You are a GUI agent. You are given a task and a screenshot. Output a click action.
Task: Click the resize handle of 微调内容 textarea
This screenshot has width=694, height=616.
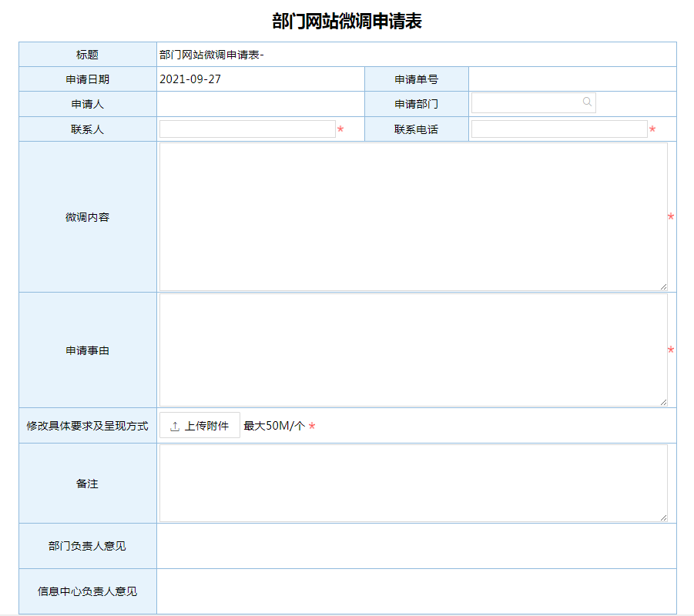[x=663, y=286]
